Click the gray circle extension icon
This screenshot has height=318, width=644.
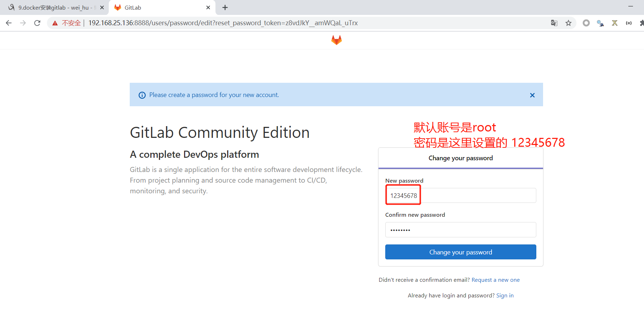586,23
